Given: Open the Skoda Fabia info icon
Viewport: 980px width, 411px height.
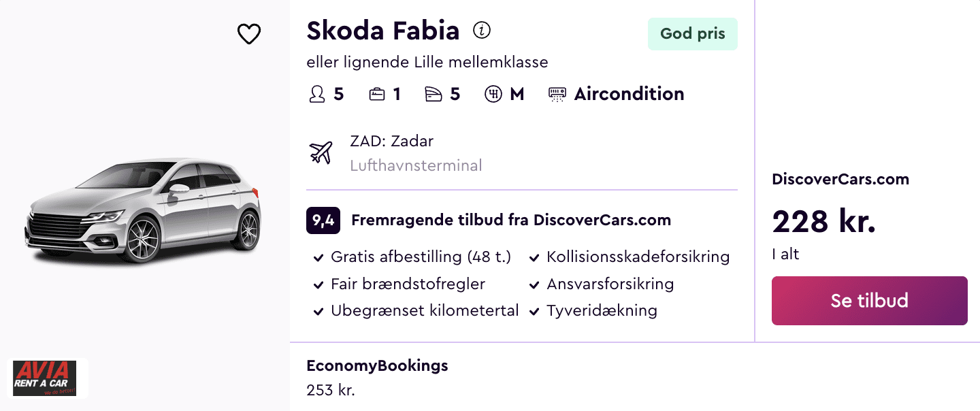Looking at the screenshot, I should coord(482,31).
